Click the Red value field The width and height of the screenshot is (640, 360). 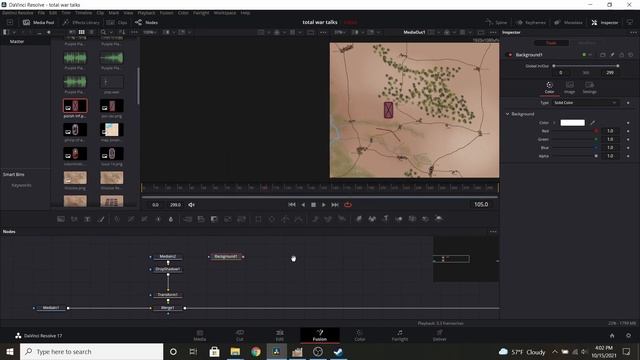pyautogui.click(x=610, y=131)
